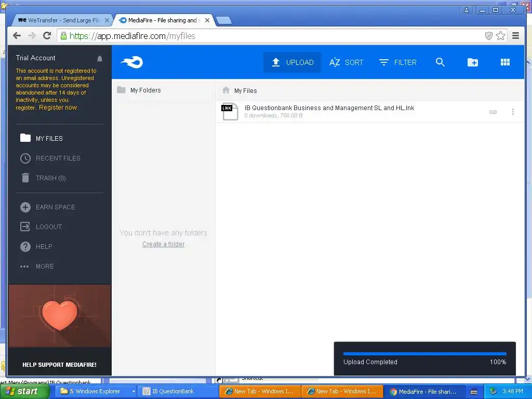The image size is (532, 399).
Task: Click Chrome user profile icon
Action: [467, 10]
